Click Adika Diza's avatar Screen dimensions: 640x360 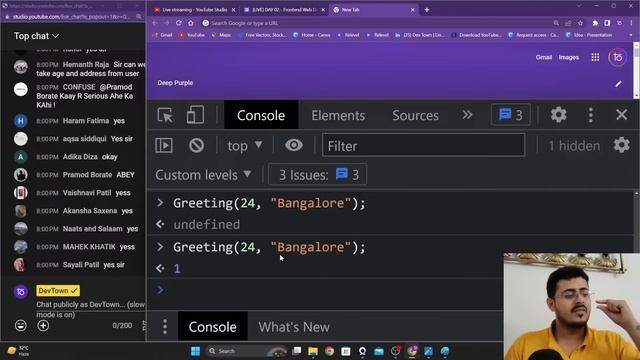pyautogui.click(x=21, y=157)
